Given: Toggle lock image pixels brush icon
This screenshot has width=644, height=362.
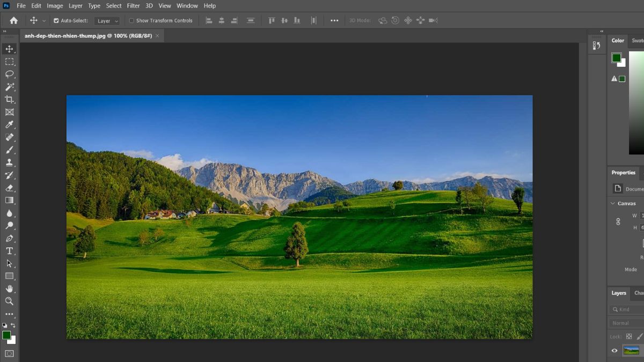Looking at the screenshot, I should (x=640, y=336).
